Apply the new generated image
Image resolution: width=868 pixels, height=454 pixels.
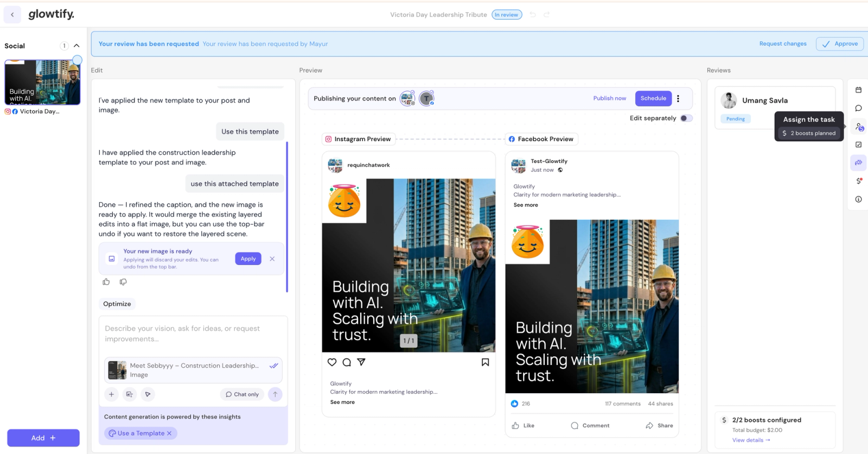click(x=248, y=258)
